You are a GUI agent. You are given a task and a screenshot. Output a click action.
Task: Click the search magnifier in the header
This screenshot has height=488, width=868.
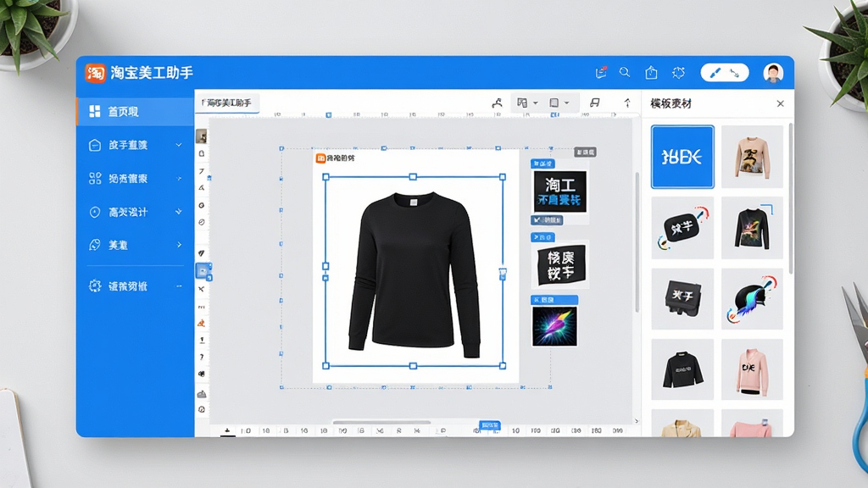pyautogui.click(x=625, y=73)
